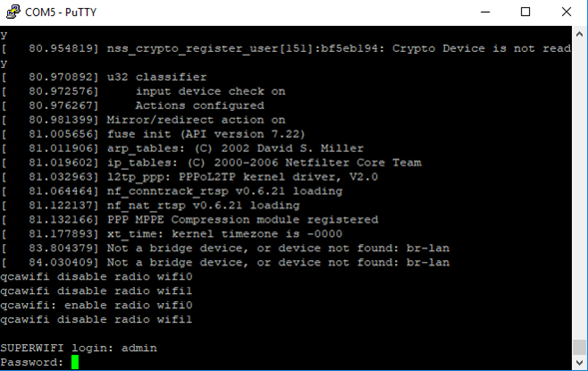Click the 'qcawifi: enable radio wifi0' line

pos(97,305)
